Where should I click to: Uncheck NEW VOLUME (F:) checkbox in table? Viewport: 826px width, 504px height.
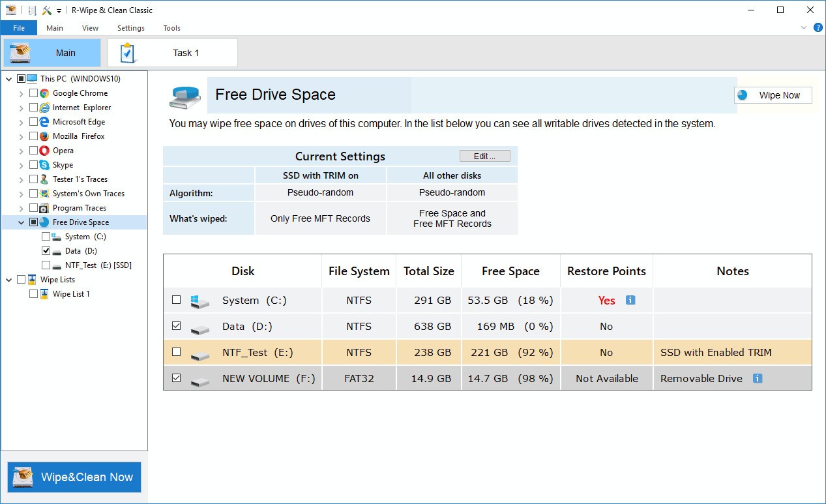[176, 378]
